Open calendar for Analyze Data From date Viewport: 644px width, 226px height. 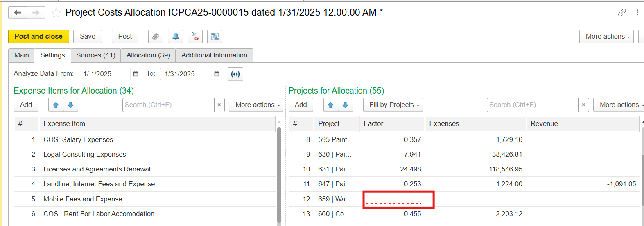pos(136,74)
